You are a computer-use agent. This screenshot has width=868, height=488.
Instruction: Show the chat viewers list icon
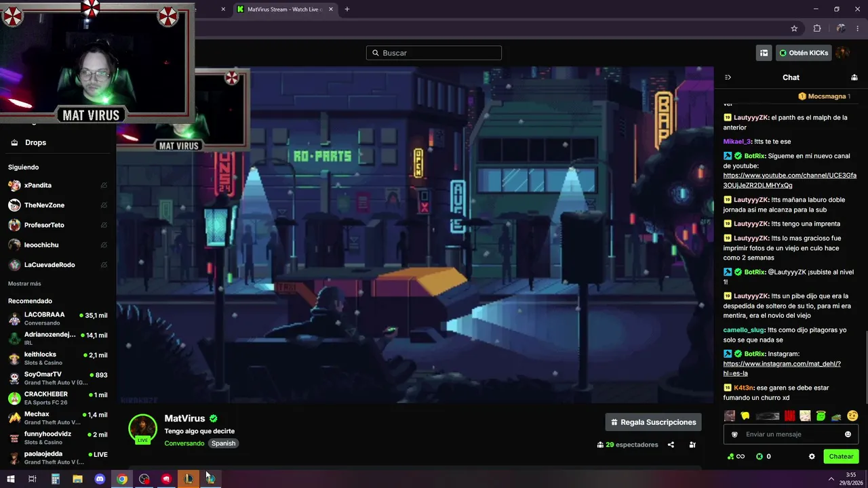coord(854,77)
